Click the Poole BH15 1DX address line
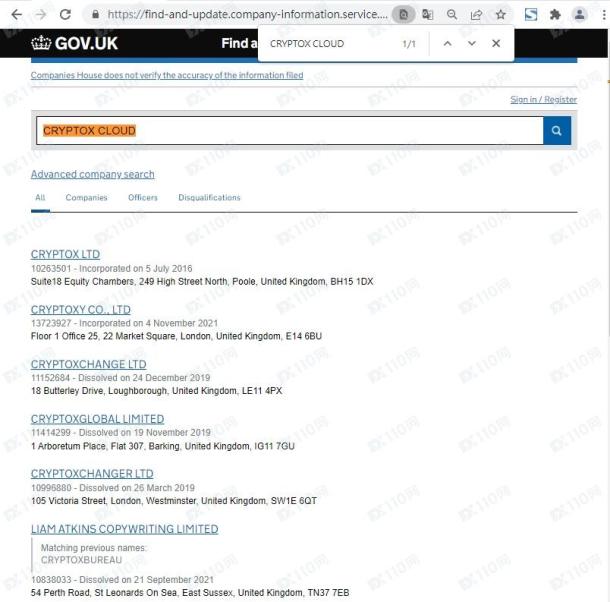Screen dimensions: 610x602 pos(202,282)
